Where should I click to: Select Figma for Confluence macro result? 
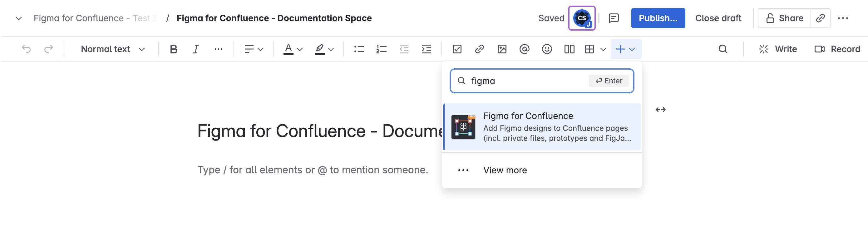[x=542, y=127]
